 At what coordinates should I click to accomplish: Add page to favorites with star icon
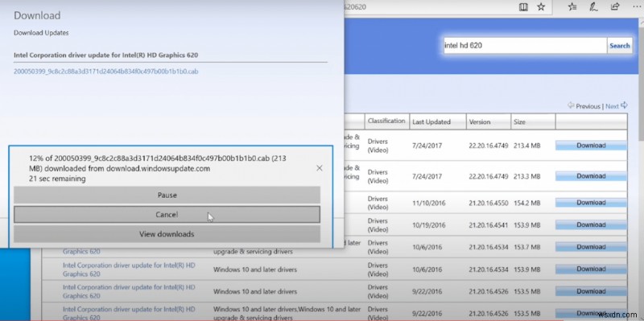pos(541,6)
